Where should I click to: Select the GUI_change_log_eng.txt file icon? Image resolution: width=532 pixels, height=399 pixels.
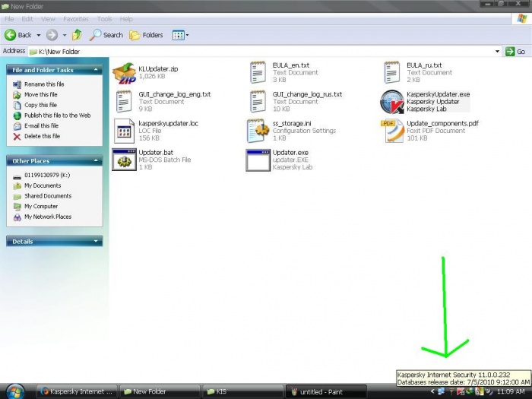click(x=124, y=101)
